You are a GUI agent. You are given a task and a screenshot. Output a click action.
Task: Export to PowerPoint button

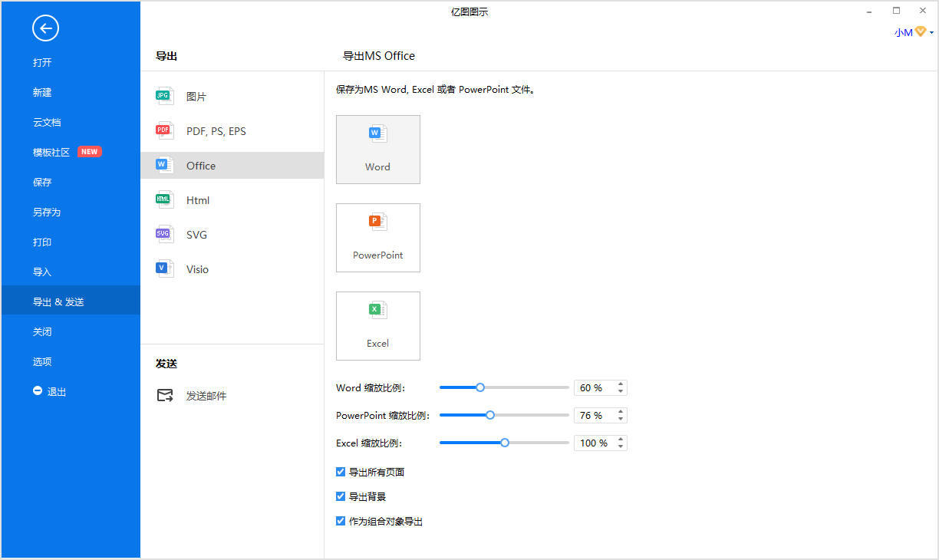click(378, 238)
